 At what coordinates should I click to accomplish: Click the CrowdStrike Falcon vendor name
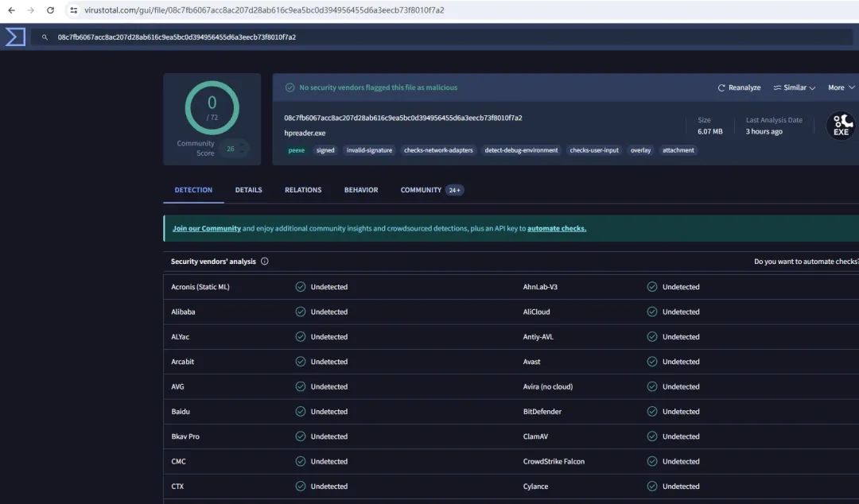554,462
